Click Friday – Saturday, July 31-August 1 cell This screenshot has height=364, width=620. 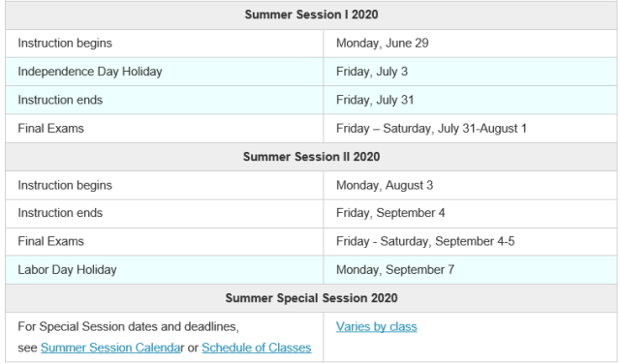point(470,129)
